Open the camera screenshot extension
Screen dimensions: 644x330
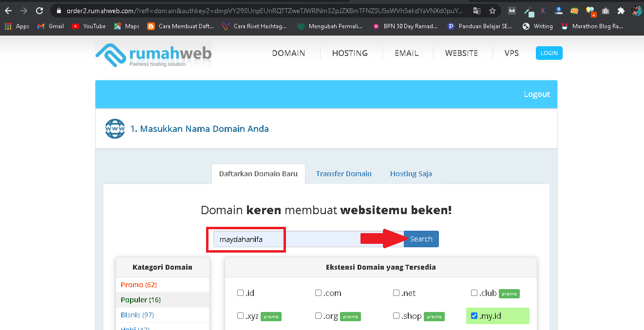606,11
